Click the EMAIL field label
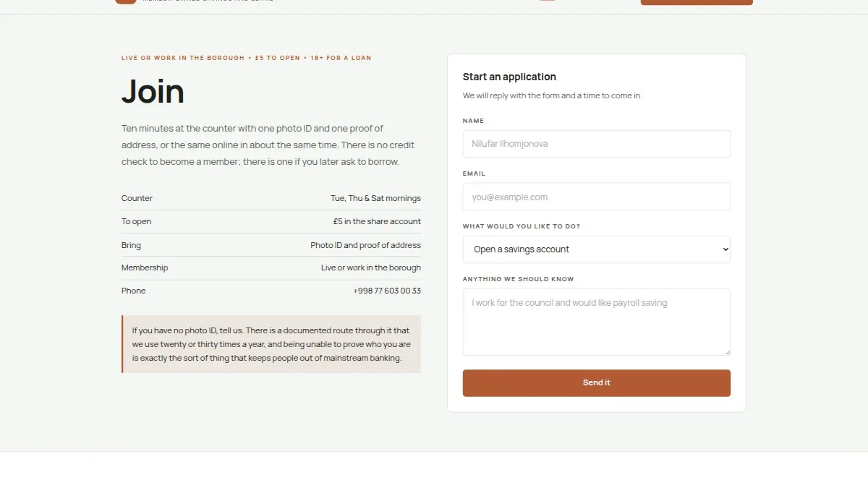This screenshot has width=868, height=488. click(x=474, y=174)
